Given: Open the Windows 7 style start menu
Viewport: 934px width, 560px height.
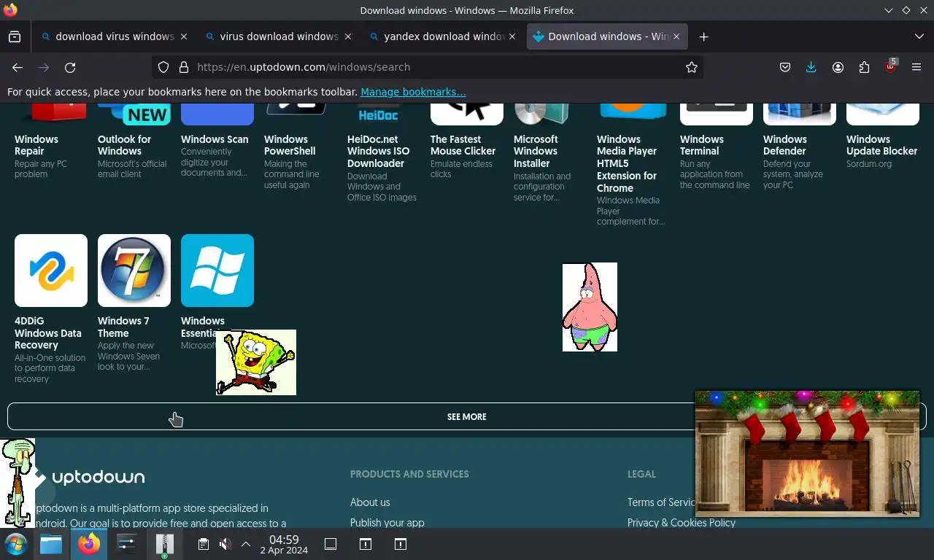Looking at the screenshot, I should (x=16, y=544).
